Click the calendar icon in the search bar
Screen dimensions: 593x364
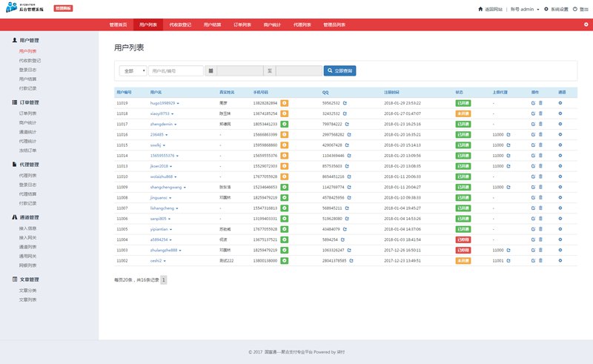coord(211,70)
